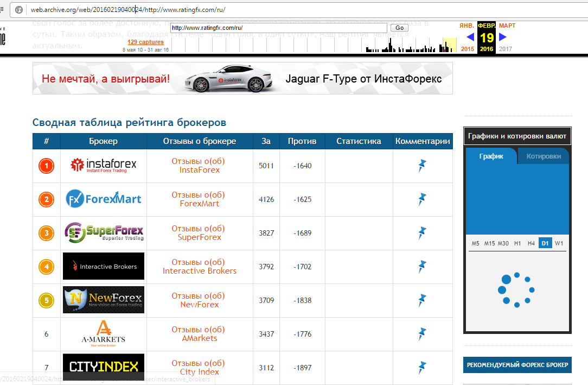Screen dimensions: 588x385
Task: Click the Interactive Brokers logo
Action: point(104,266)
